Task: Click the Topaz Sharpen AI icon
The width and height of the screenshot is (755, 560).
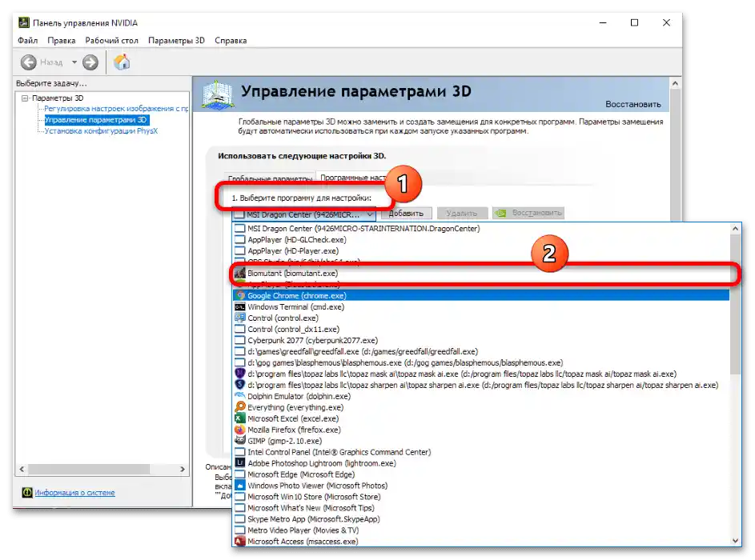Action: point(239,384)
